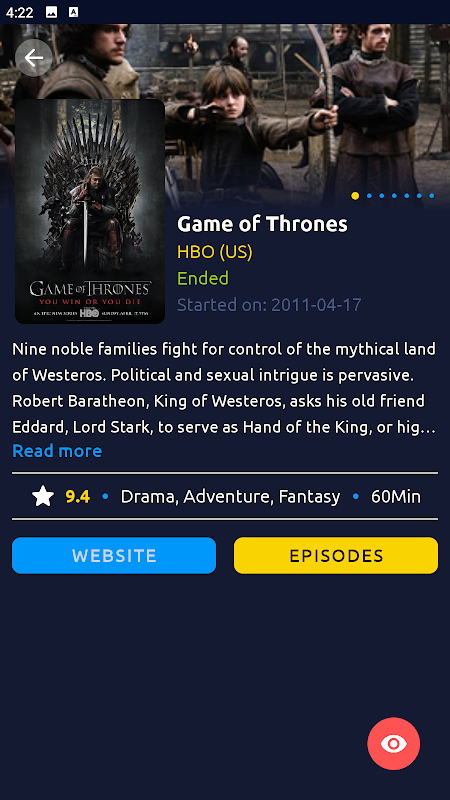Select the second carousel page dot
This screenshot has height=800, width=450.
click(x=369, y=196)
